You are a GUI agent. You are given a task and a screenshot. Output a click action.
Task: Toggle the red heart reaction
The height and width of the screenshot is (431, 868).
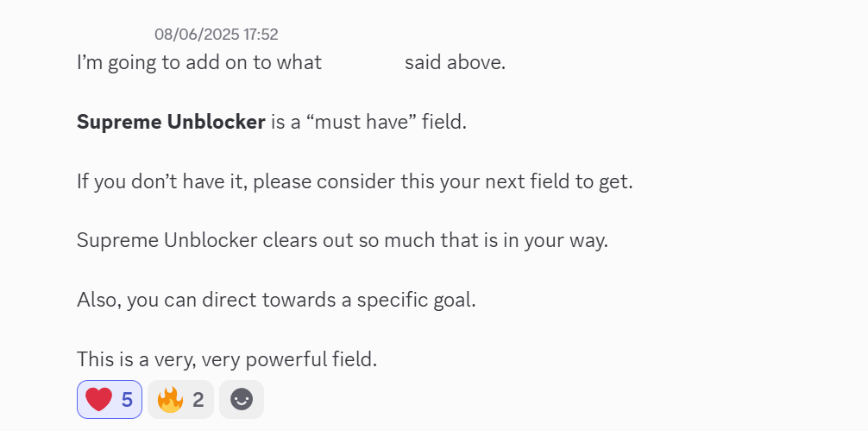click(110, 399)
